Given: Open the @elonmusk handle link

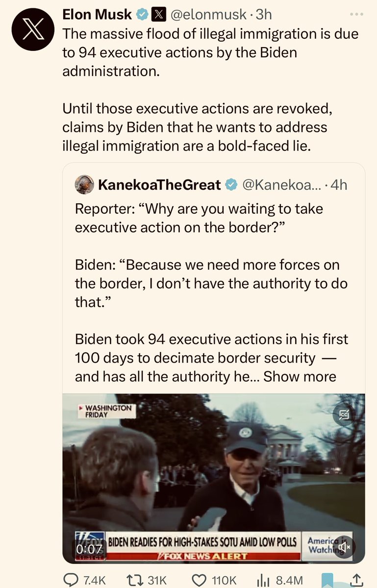Looking at the screenshot, I should [208, 15].
